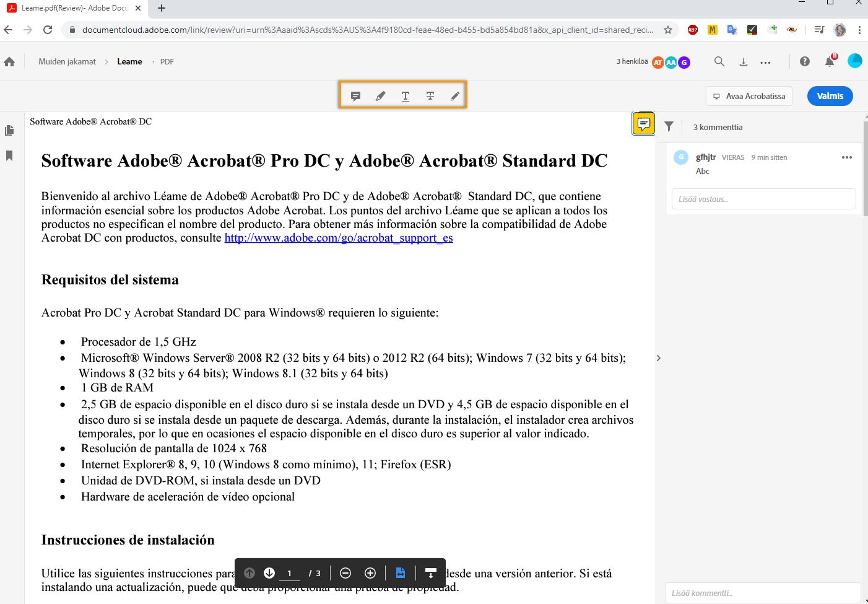Collapse the comments side panel
Viewport: 868px width, 604px height.
tap(659, 358)
